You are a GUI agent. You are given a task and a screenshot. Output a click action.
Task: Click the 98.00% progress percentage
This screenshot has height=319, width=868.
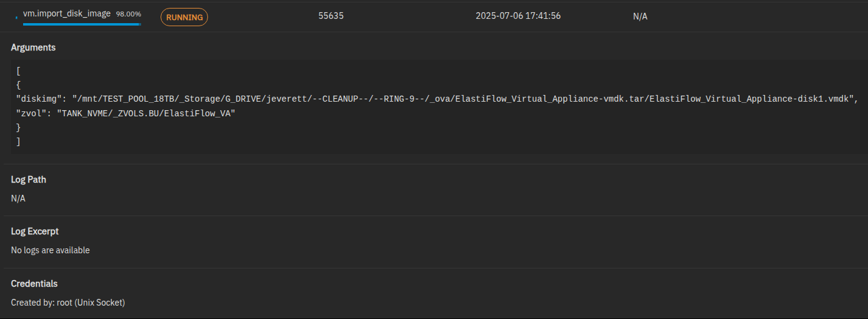click(x=128, y=13)
